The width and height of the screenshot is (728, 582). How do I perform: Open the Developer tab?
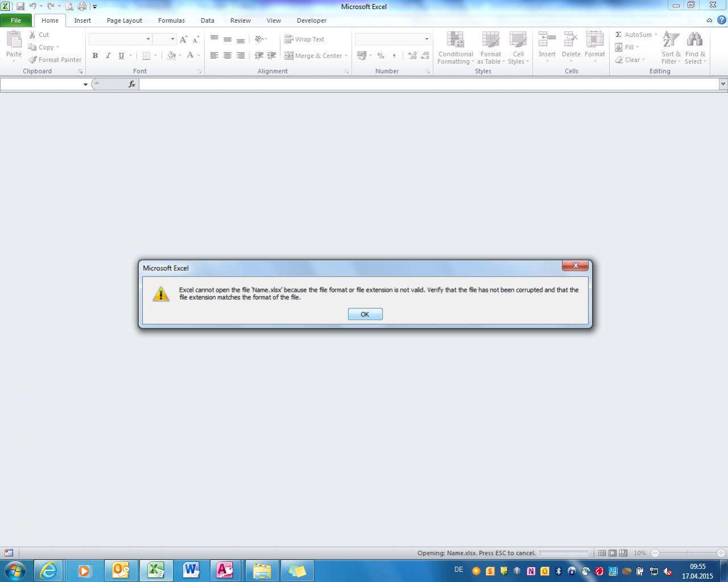point(312,20)
